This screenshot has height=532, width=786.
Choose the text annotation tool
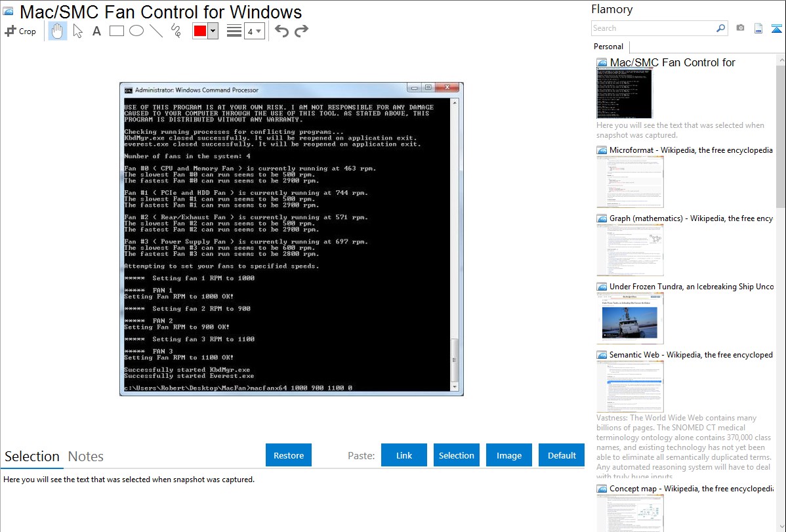click(96, 31)
